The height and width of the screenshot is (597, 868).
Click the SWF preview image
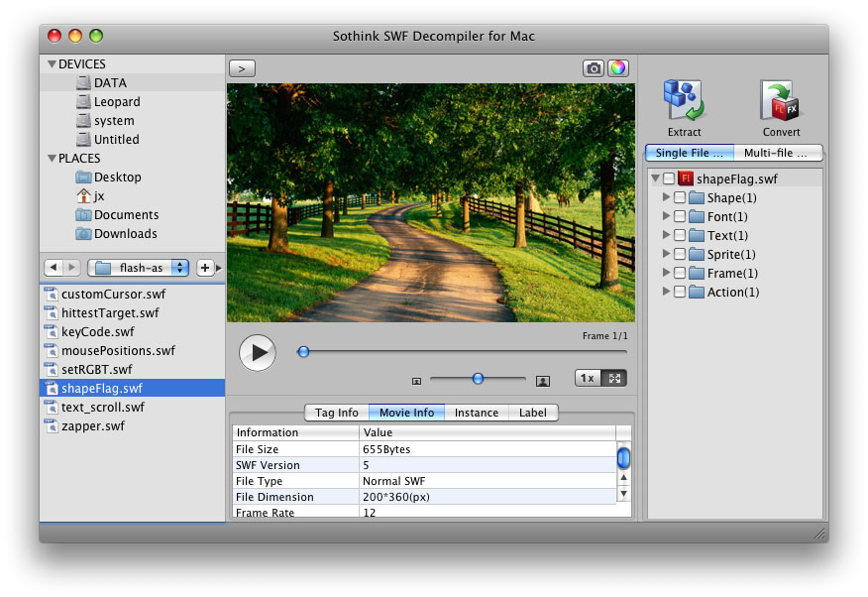point(431,202)
